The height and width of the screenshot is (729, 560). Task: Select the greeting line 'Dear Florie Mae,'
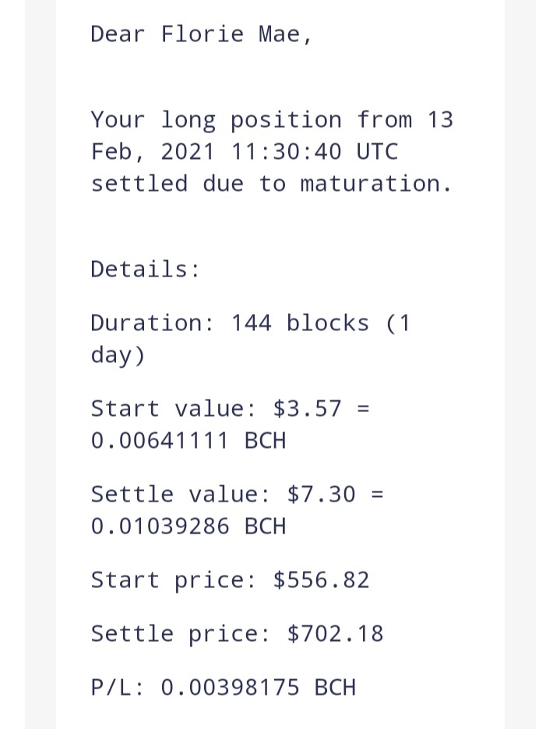pyautogui.click(x=201, y=34)
